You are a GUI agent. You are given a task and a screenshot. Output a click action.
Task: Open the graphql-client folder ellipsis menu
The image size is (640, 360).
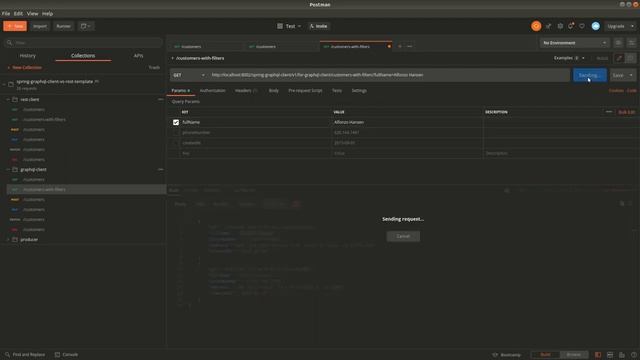(x=160, y=169)
